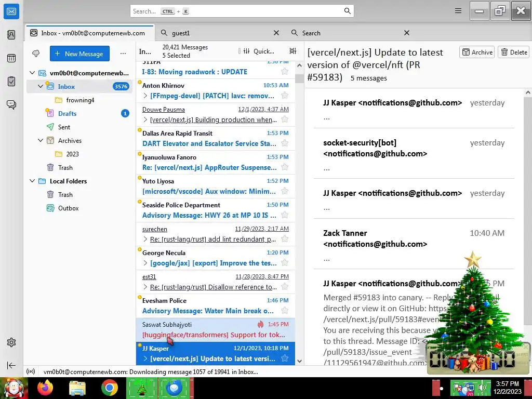Open folder pane options ellipsis menu

(x=123, y=54)
